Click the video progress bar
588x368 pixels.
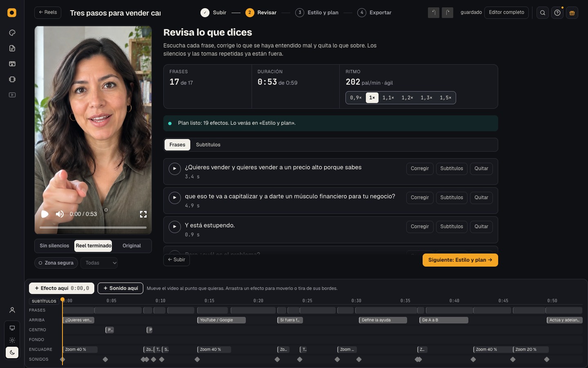pos(93,227)
